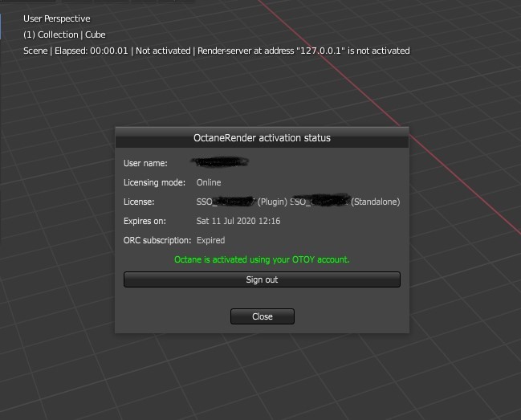Click the 'Licensing mode:' label
The image size is (521, 420).
(154, 182)
